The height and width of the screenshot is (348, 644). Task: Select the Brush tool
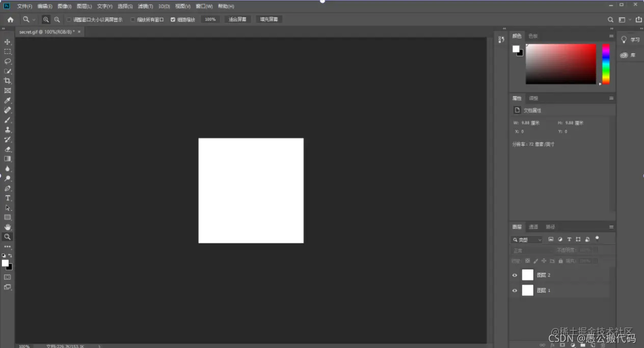pos(7,120)
